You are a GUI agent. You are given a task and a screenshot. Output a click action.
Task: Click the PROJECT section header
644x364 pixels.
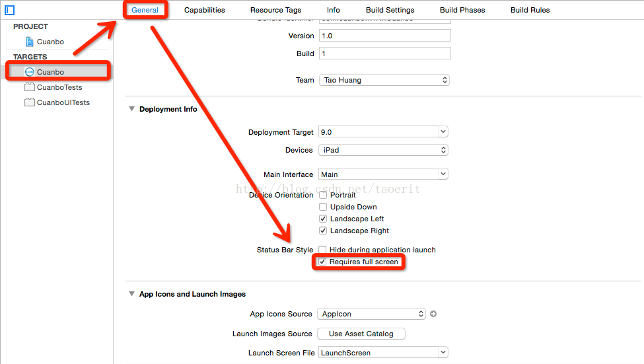click(30, 26)
